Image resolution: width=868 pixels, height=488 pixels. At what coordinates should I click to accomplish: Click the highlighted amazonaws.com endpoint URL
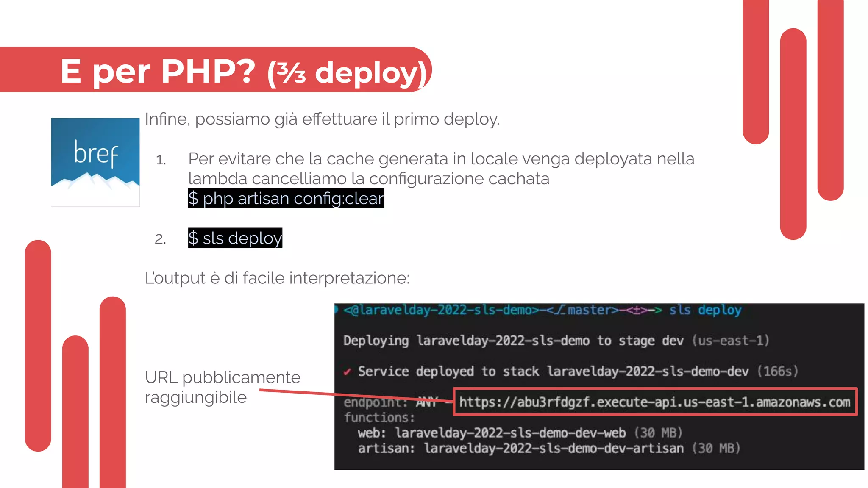click(655, 402)
